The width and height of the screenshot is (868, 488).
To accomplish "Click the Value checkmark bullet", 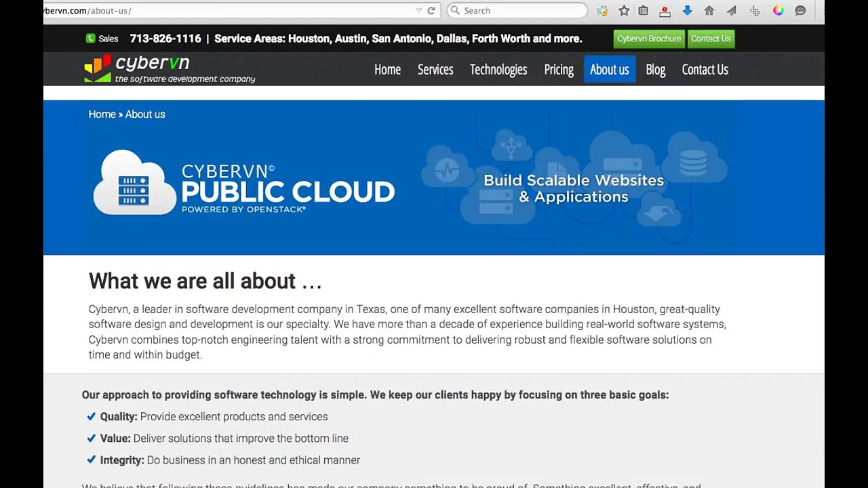I will pyautogui.click(x=91, y=438).
